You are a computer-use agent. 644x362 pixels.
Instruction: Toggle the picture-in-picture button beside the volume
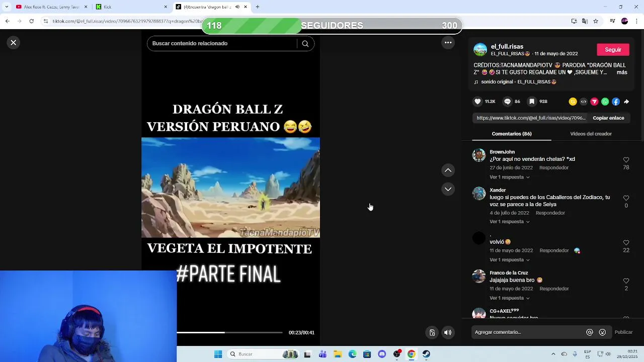coord(432,332)
